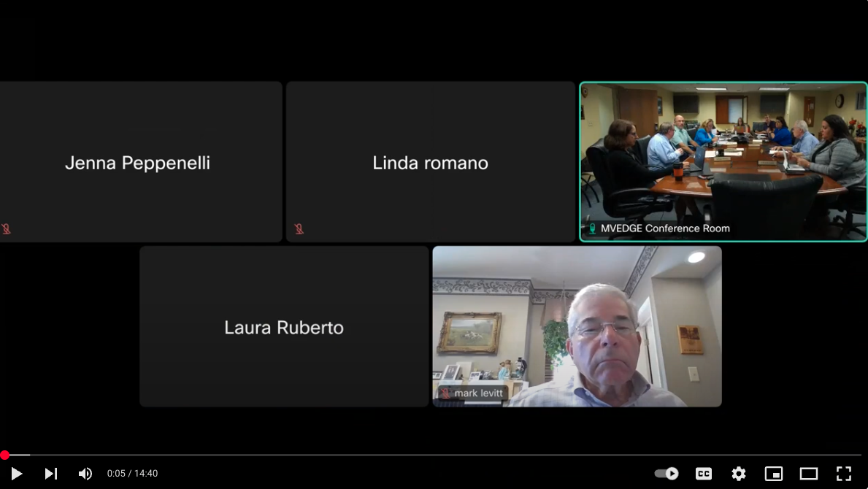
Task: Play the video
Action: point(17,474)
